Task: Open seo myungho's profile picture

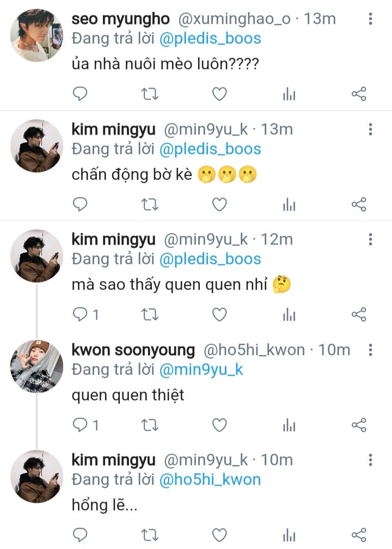Action: (37, 35)
